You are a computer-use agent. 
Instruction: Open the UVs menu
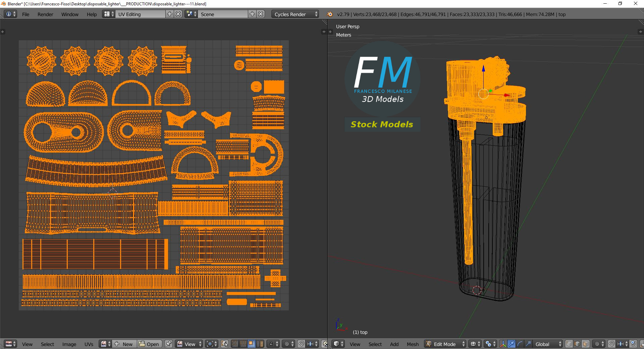89,344
